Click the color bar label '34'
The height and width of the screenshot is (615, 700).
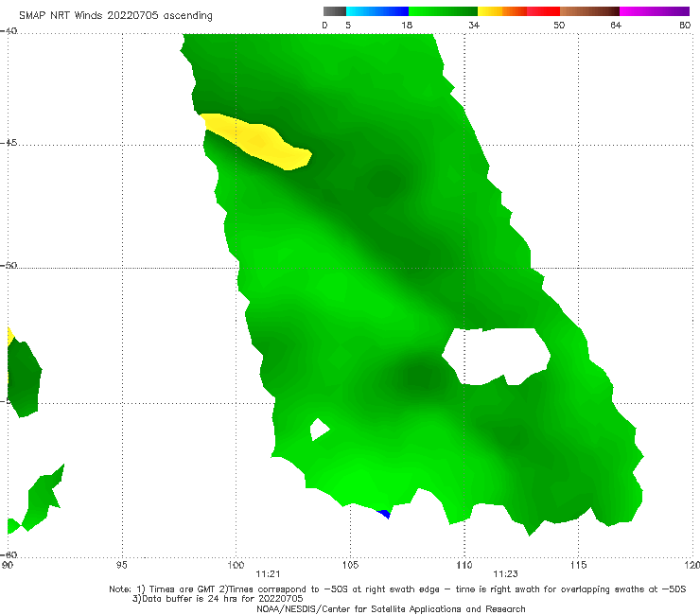pyautogui.click(x=474, y=25)
